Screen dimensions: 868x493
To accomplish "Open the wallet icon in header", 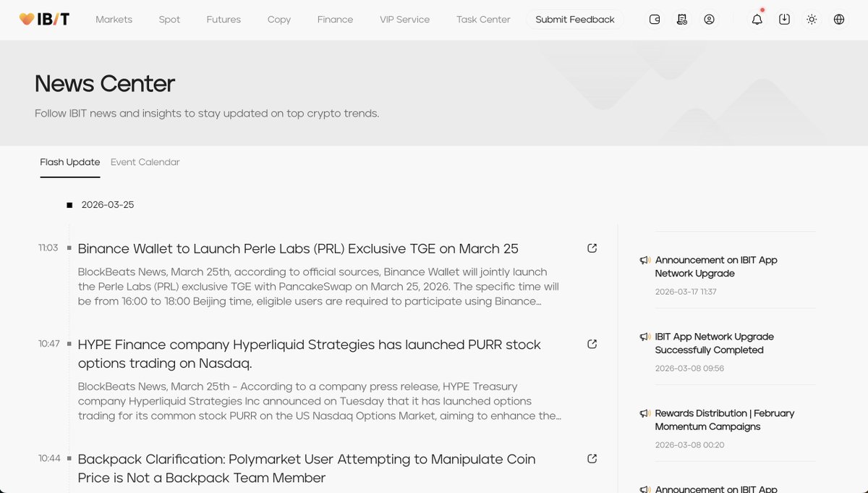I will tap(655, 20).
